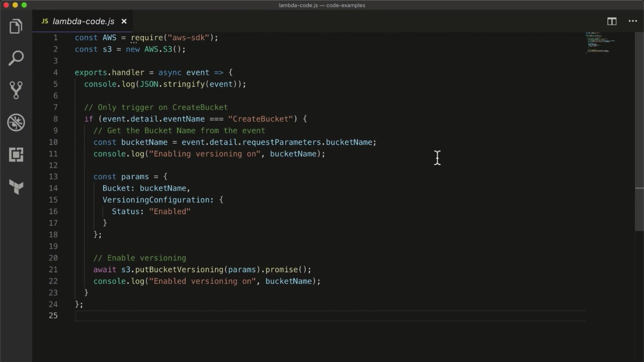Viewport: 644px width, 362px height.
Task: Show the Source Control panel
Action: pos(16,90)
